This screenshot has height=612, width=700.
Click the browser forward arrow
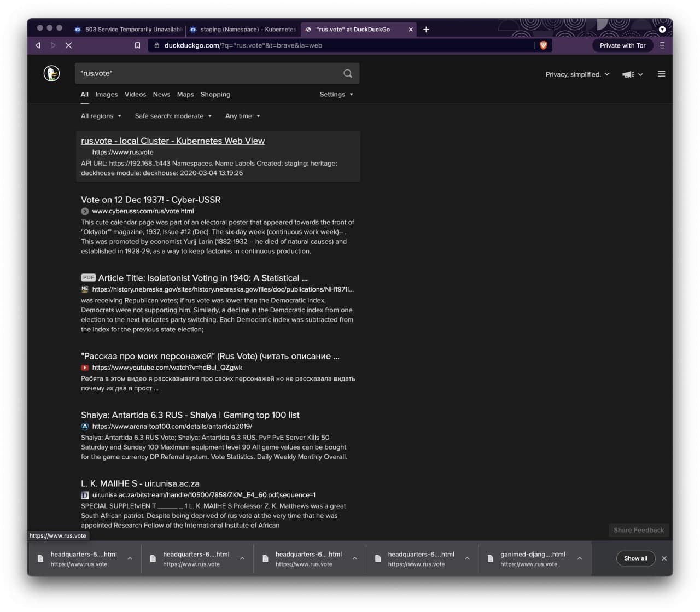tap(53, 45)
